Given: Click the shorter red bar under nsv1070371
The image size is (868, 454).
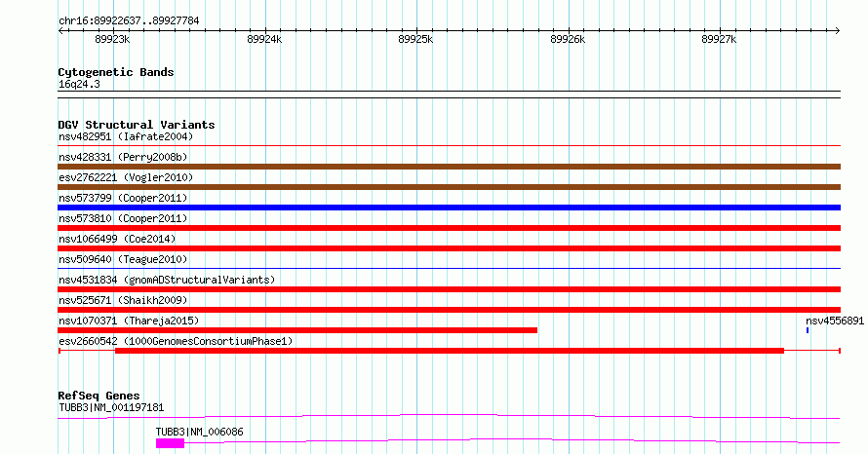Looking at the screenshot, I should click(297, 330).
